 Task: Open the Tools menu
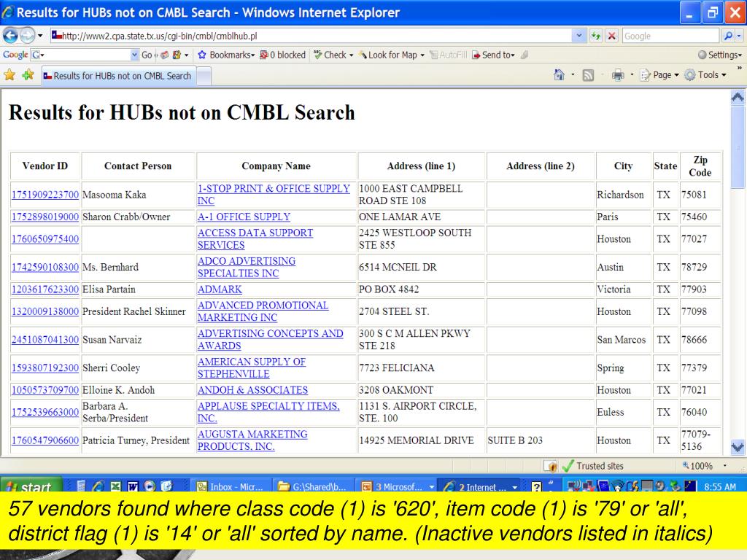click(705, 75)
